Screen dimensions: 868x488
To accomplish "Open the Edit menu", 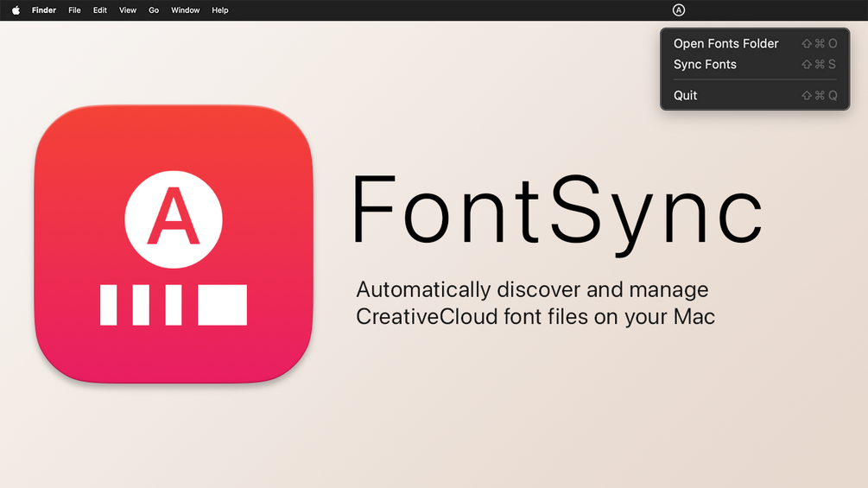I will pos(99,10).
